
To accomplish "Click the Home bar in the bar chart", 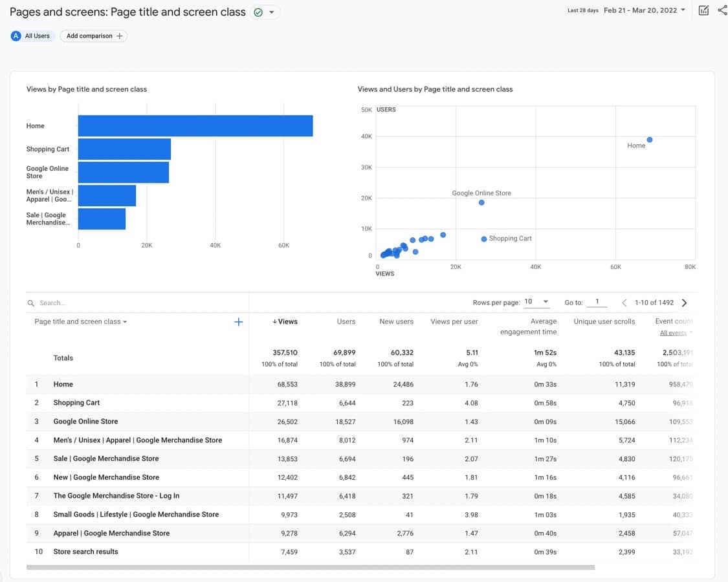I will [195, 125].
